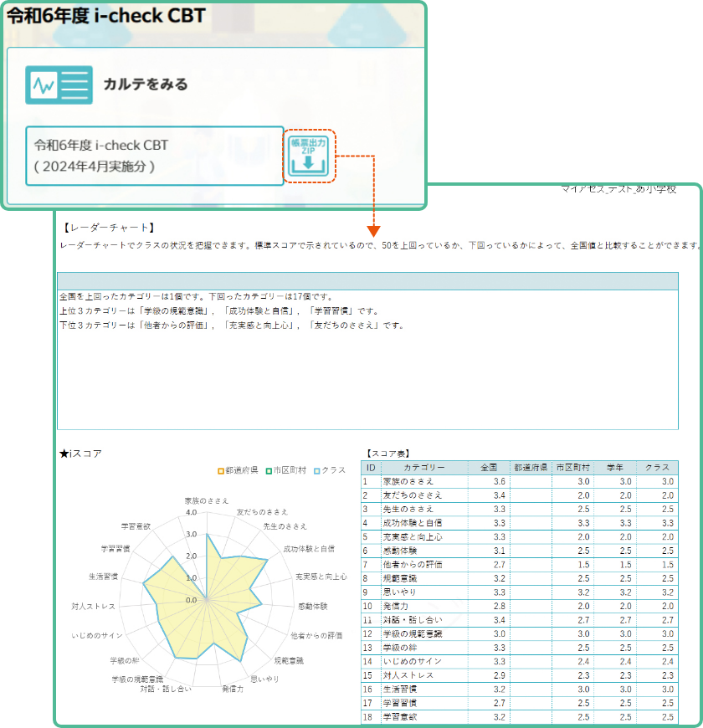Image resolution: width=703 pixels, height=728 pixels.
Task: Select the 充実感と向上心 table row label
Action: (413, 537)
